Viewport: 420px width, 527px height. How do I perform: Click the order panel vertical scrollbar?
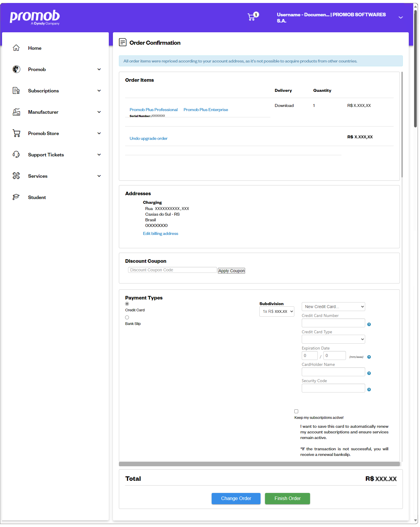click(x=402, y=124)
